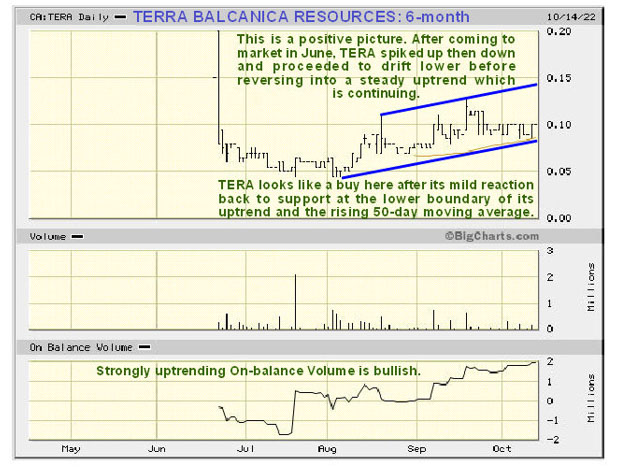Click the volume axis label '3'
The width and height of the screenshot is (618, 474).
(x=550, y=251)
